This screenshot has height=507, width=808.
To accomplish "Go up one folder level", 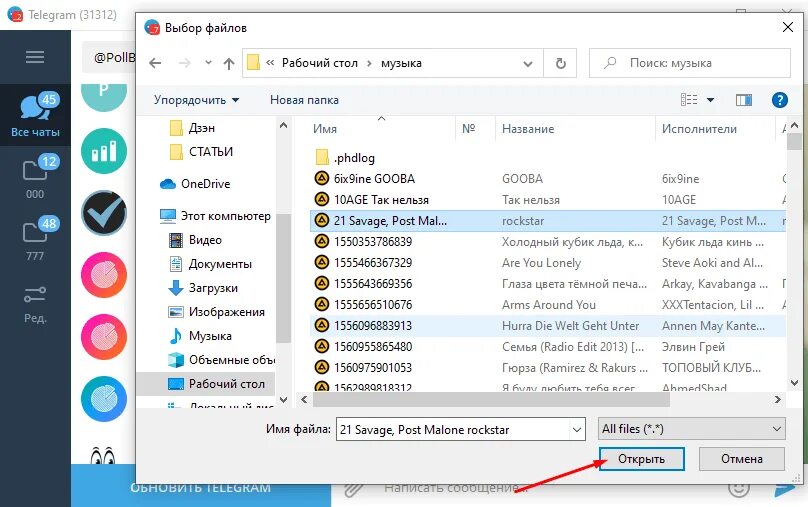I will point(229,63).
